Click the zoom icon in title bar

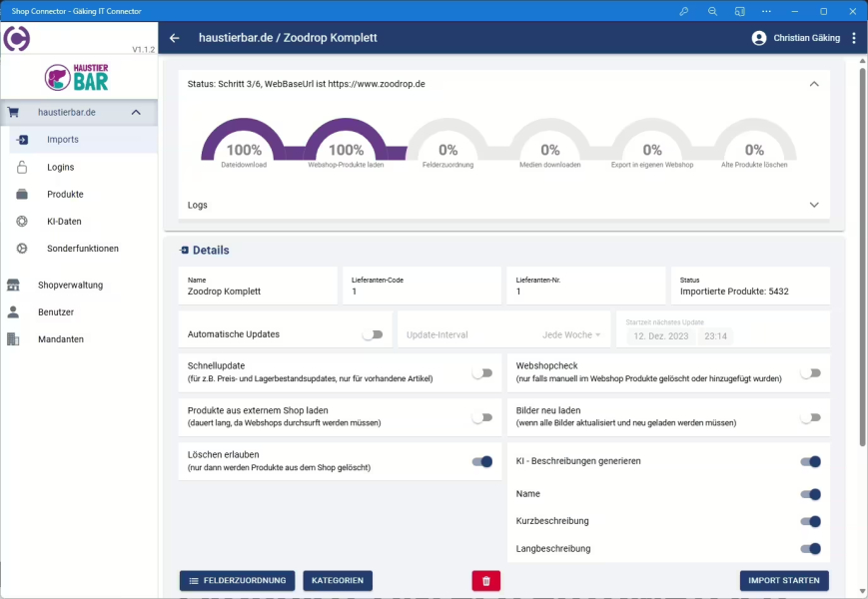click(x=712, y=11)
